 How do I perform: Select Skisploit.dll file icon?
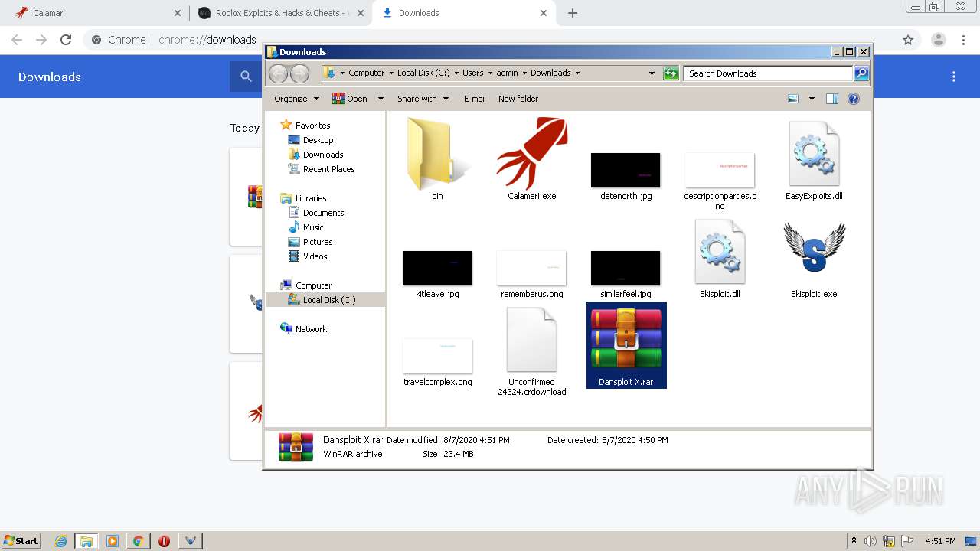pos(720,252)
